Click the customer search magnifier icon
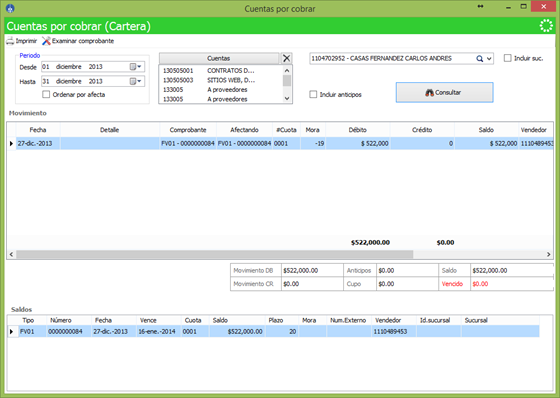This screenshot has height=398, width=560. pyautogui.click(x=480, y=59)
